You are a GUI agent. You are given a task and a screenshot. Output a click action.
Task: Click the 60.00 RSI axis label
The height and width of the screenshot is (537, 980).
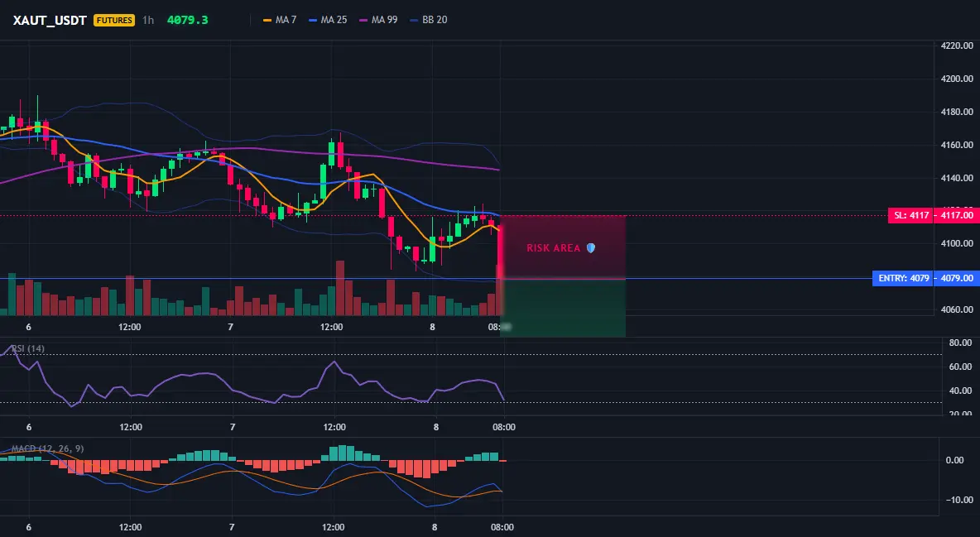(961, 367)
